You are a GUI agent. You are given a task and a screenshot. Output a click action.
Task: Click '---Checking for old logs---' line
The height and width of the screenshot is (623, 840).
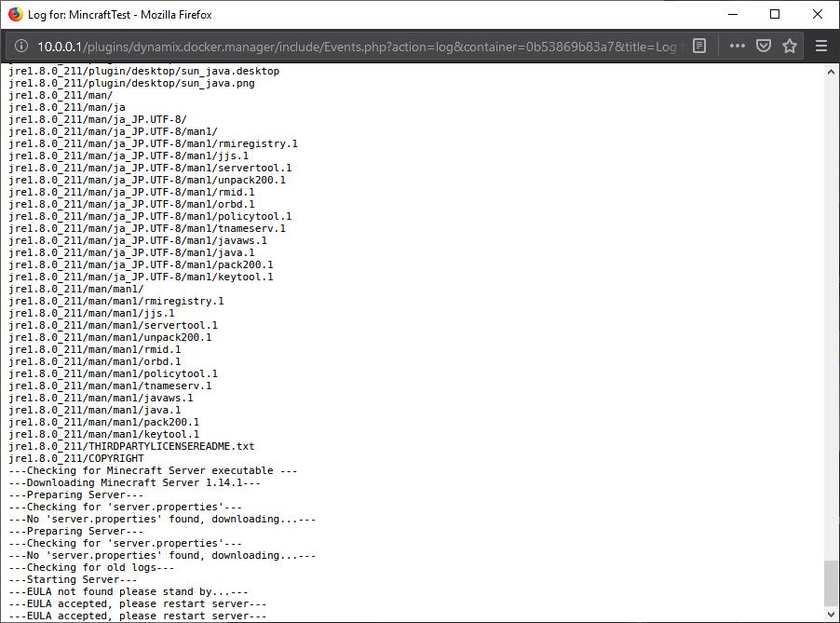point(91,567)
